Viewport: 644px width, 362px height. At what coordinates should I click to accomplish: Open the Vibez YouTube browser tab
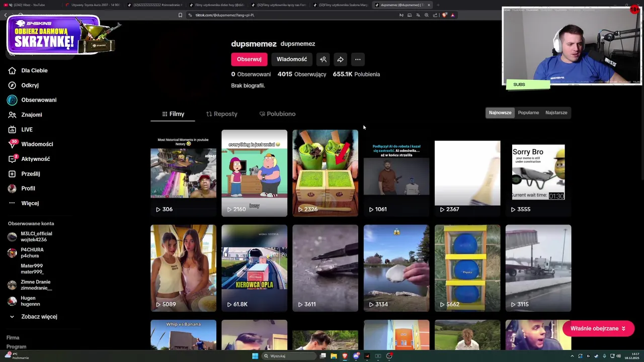(x=29, y=5)
